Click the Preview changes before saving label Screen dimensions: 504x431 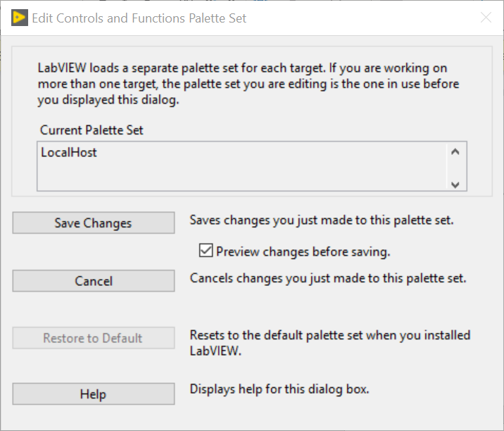click(303, 251)
